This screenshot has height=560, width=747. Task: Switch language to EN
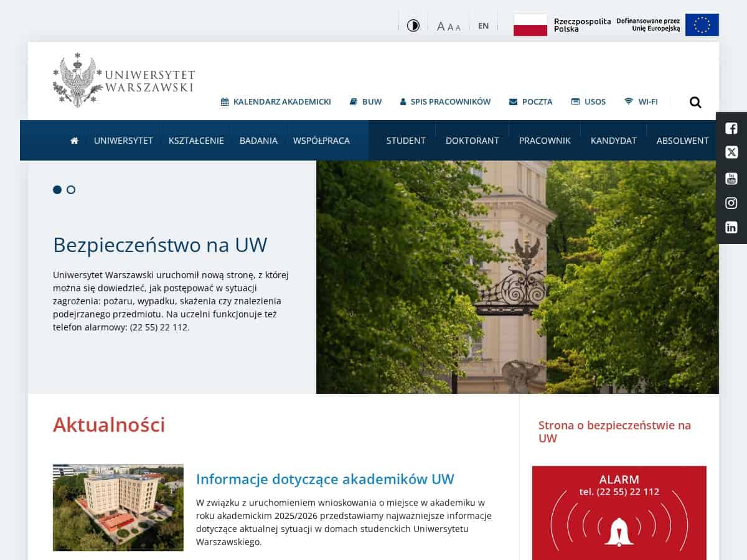point(484,26)
